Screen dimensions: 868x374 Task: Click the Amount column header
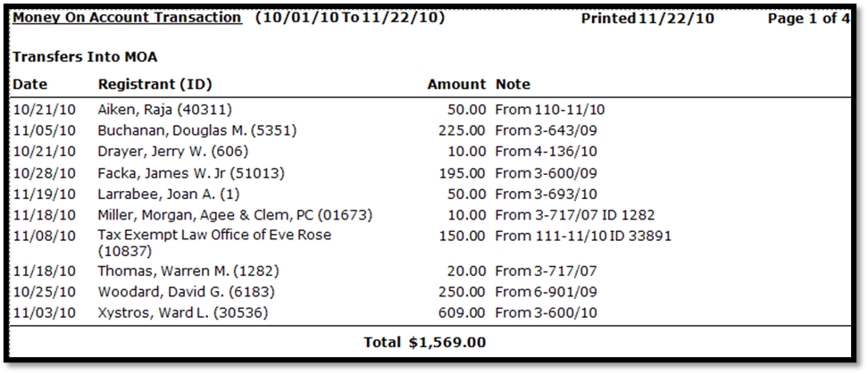(456, 84)
